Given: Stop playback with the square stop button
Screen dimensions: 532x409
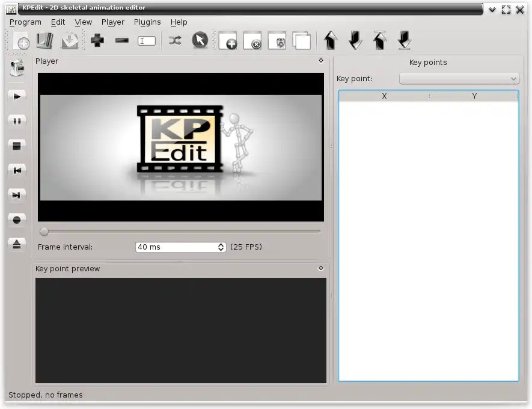Looking at the screenshot, I should pyautogui.click(x=17, y=146).
